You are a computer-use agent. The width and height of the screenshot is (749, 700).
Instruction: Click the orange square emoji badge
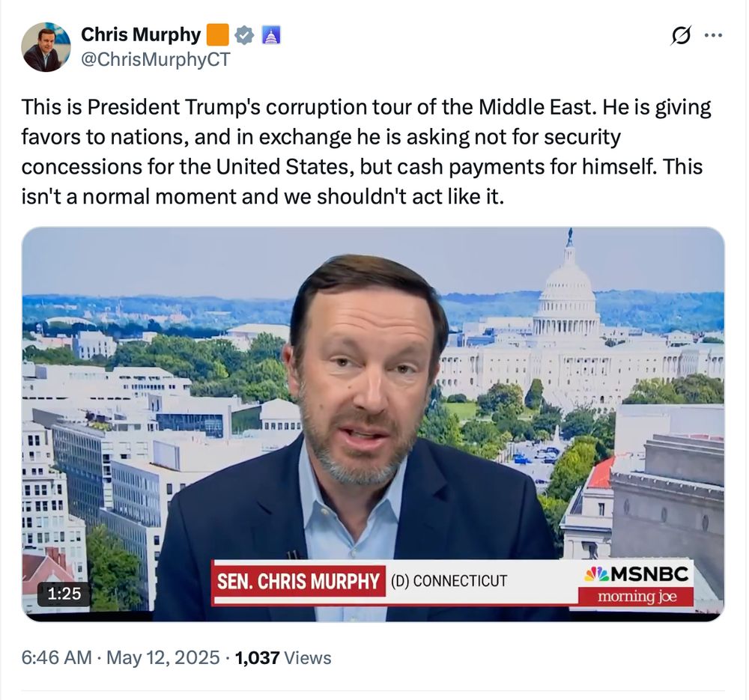(x=217, y=35)
